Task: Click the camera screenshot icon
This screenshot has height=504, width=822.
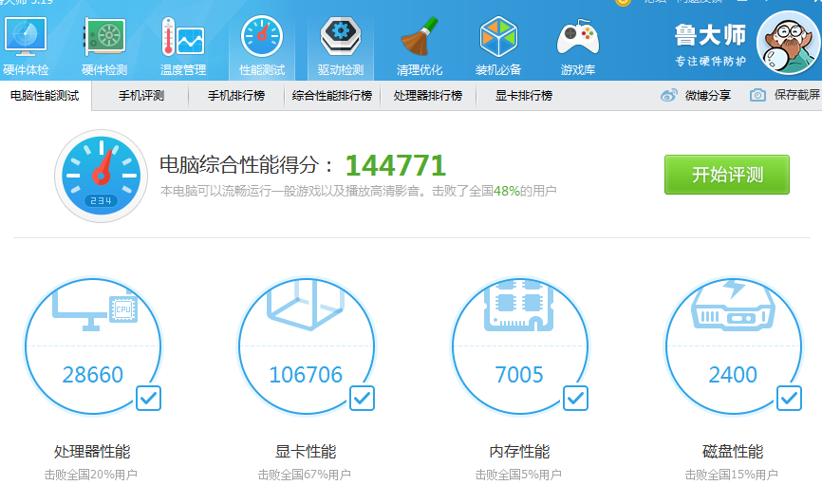Action: tap(757, 95)
